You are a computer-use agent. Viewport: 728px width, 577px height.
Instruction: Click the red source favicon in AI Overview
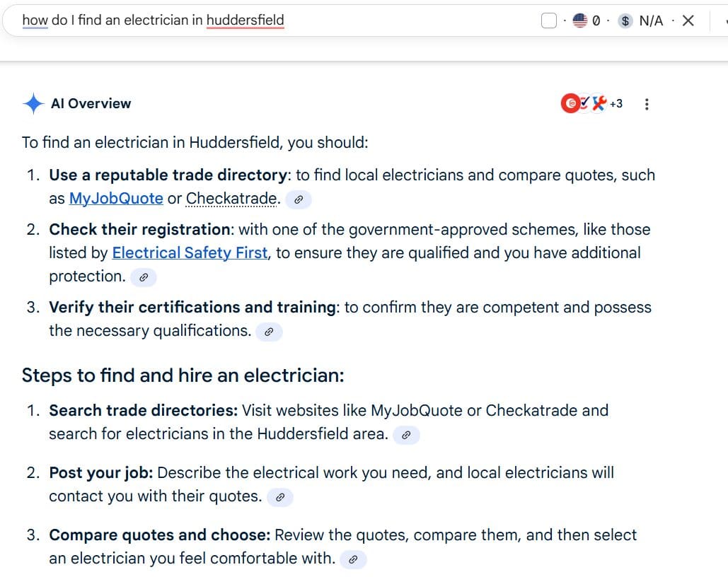point(570,103)
